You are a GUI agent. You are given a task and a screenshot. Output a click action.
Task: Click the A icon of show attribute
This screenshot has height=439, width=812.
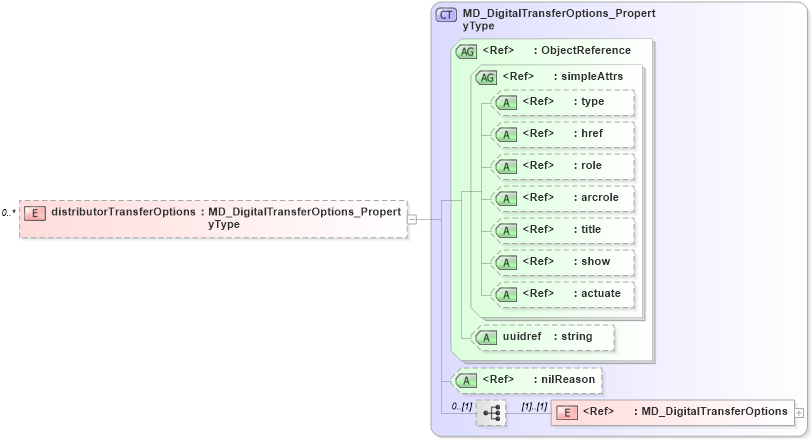[x=506, y=262]
